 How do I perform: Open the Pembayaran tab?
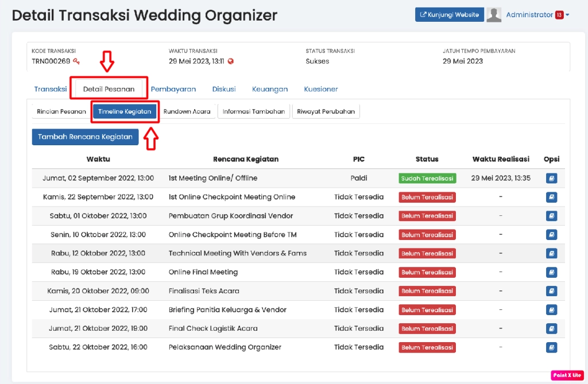173,89
